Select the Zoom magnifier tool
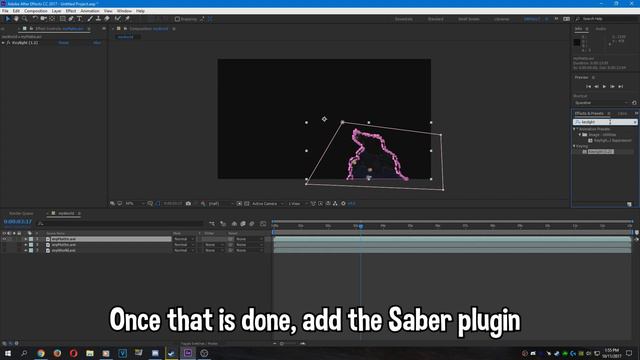The width and height of the screenshot is (640, 360). (x=25, y=19)
